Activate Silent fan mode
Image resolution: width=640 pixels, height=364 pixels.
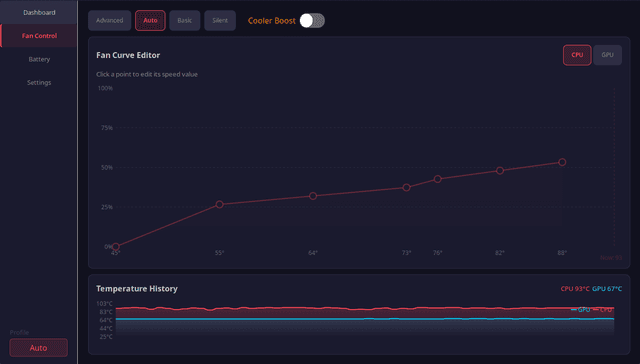[x=220, y=20]
